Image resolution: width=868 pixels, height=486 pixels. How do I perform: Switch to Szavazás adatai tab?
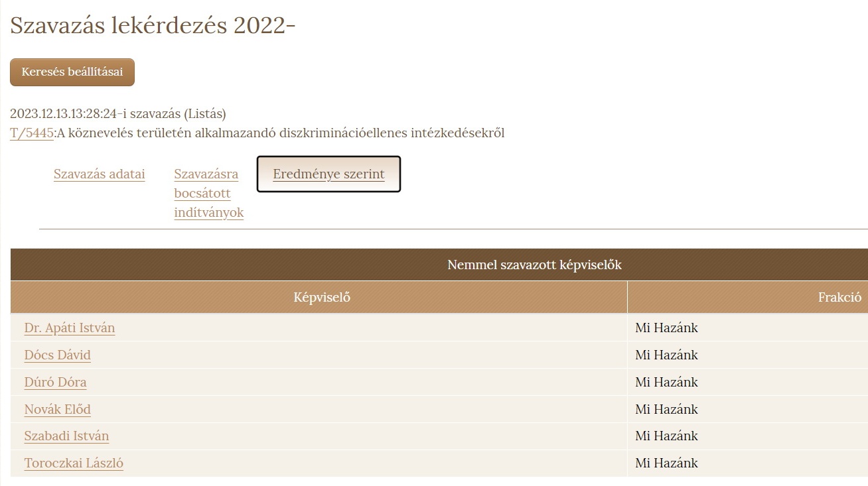(100, 174)
